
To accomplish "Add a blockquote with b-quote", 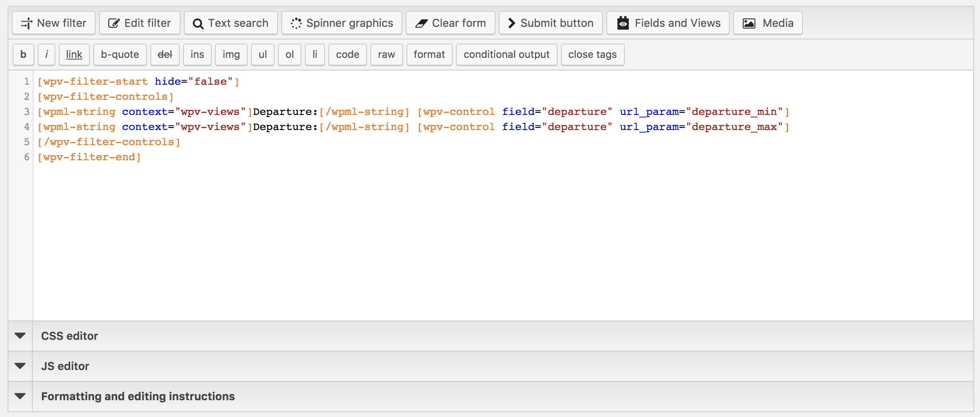I will coord(120,55).
